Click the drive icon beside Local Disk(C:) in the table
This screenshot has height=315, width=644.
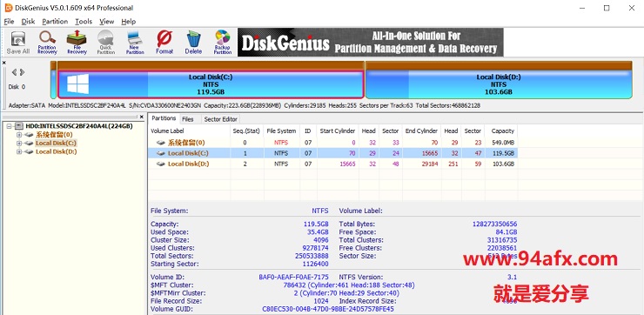coord(161,153)
